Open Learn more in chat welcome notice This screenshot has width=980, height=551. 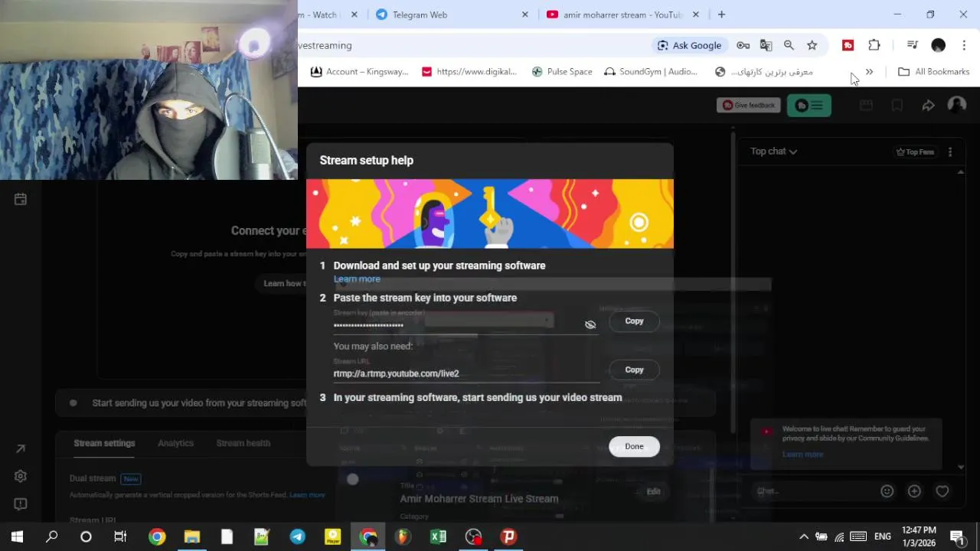(802, 455)
